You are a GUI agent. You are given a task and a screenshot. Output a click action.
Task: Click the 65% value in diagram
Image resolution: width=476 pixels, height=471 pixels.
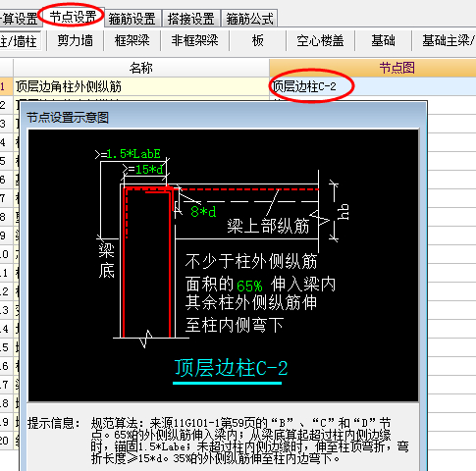point(249,287)
